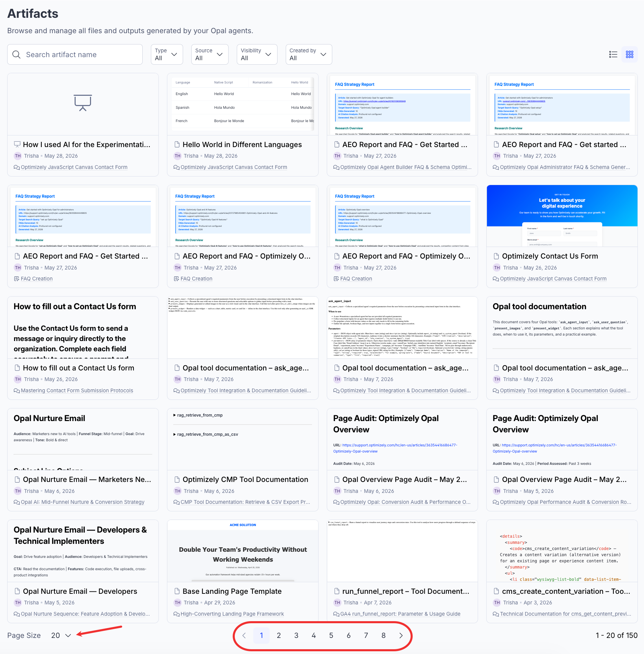Click TH avatar on Hello World card
The height and width of the screenshot is (654, 644).
(177, 156)
